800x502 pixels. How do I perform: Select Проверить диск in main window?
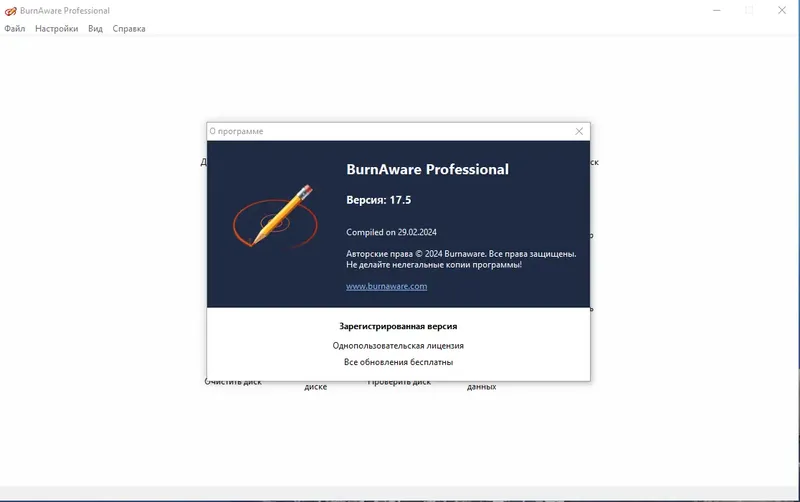click(x=399, y=382)
